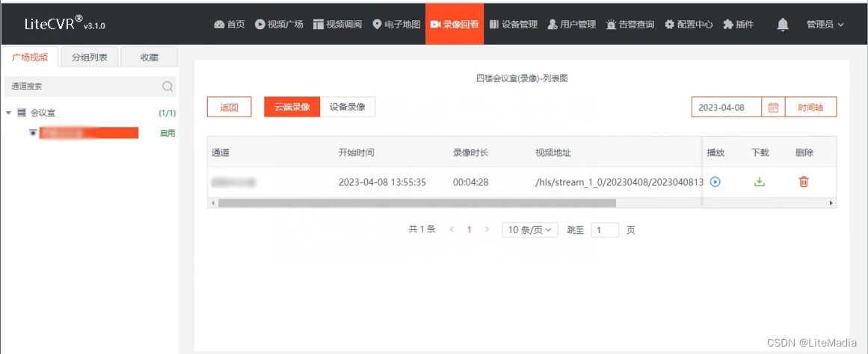Click the 开始时间 column header

point(357,152)
